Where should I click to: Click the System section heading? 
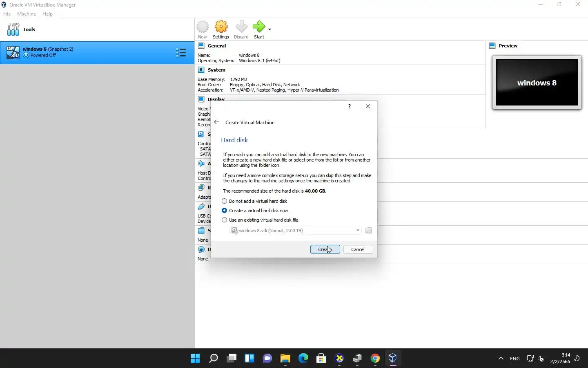tap(216, 70)
